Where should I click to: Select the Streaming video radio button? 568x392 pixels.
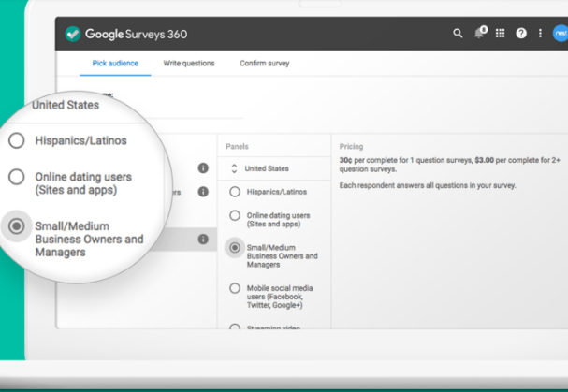[235, 327]
